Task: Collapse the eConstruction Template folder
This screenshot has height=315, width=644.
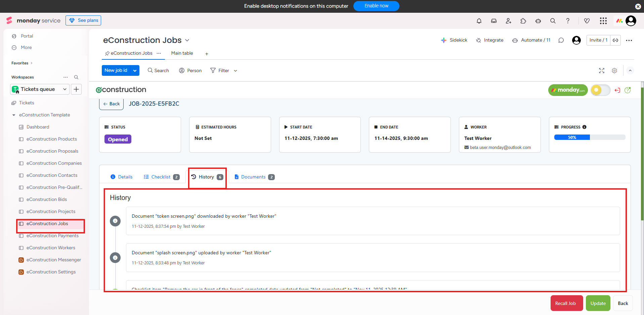Action: pos(14,115)
